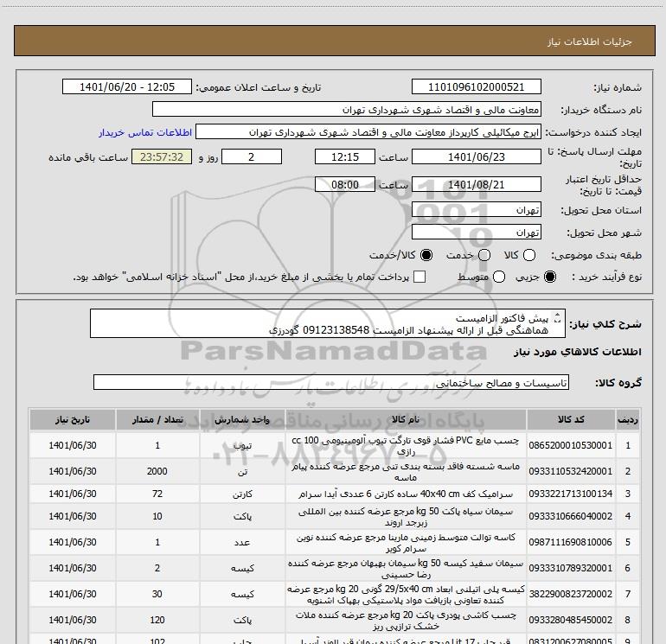This screenshot has width=666, height=644.
Task: Click product code 3822900823720002
Action: (571, 594)
